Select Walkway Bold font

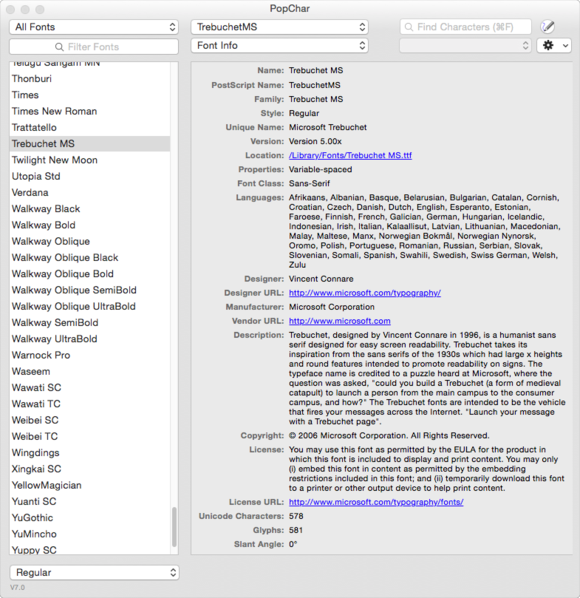pyautogui.click(x=90, y=225)
